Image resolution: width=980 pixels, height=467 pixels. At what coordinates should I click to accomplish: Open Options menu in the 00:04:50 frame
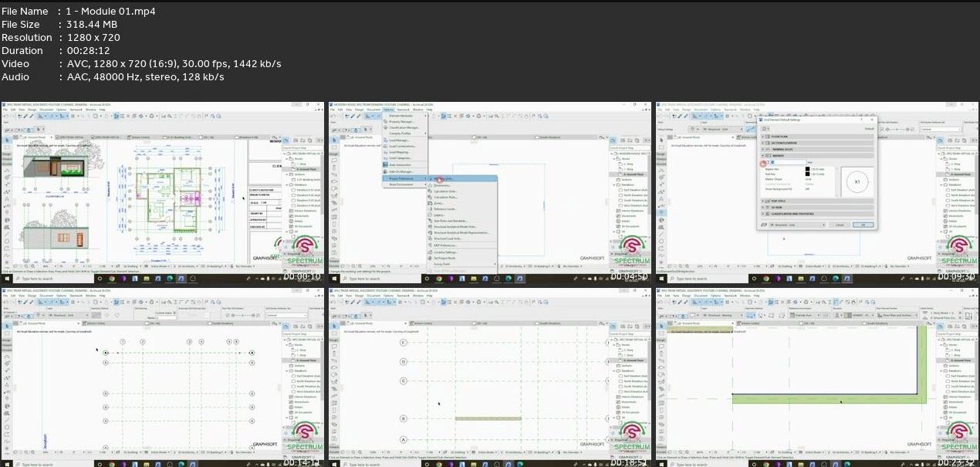click(388, 110)
